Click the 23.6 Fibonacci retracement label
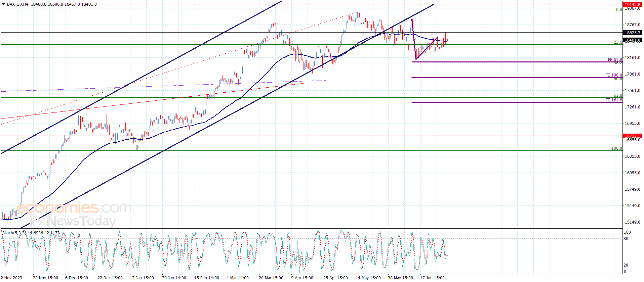 pos(618,42)
